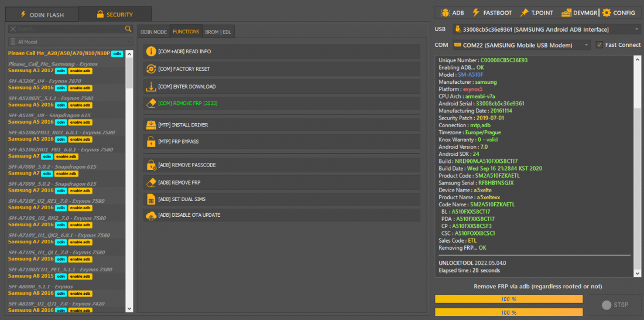Viewport: 644px width, 320px height.
Task: Click the phone icon in All Model filter
Action: (13, 42)
